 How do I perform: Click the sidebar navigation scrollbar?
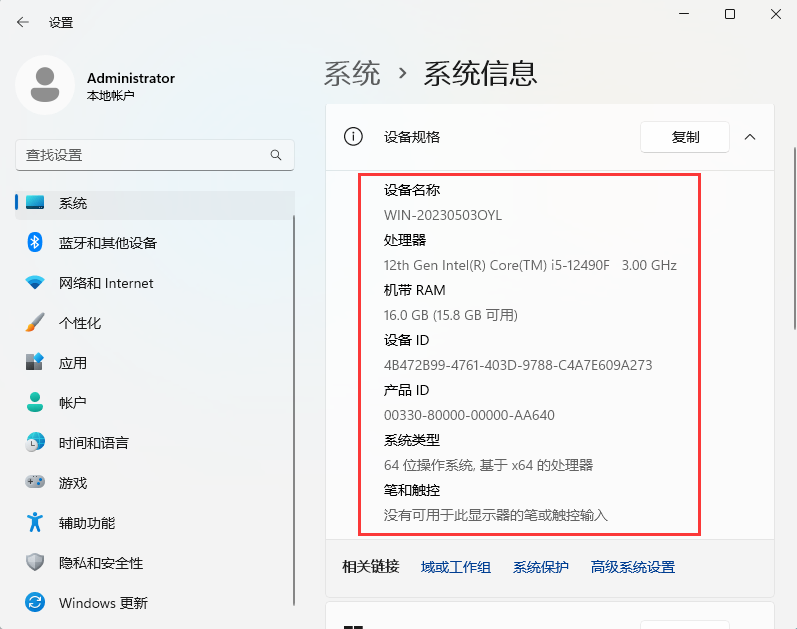point(294,410)
